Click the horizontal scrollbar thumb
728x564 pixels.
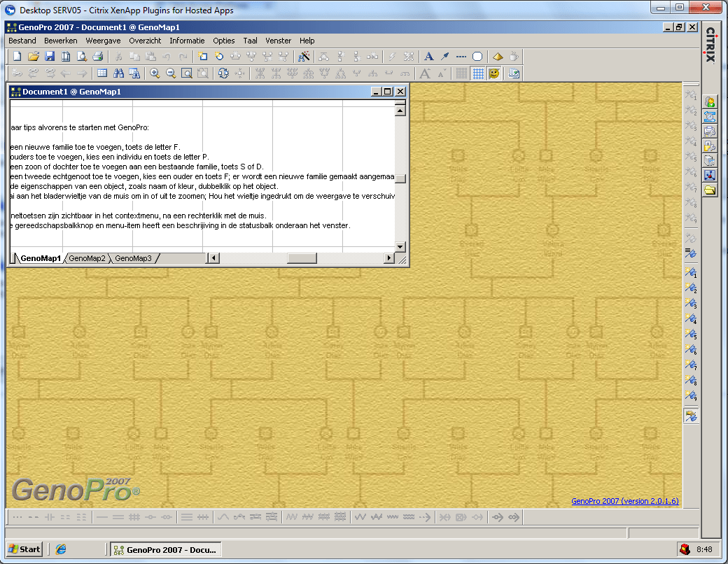(302, 258)
